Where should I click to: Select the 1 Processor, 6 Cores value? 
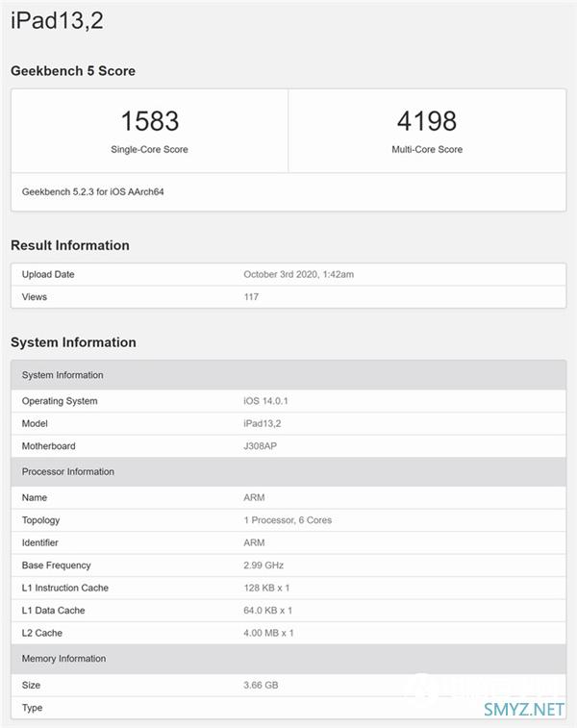(x=288, y=520)
